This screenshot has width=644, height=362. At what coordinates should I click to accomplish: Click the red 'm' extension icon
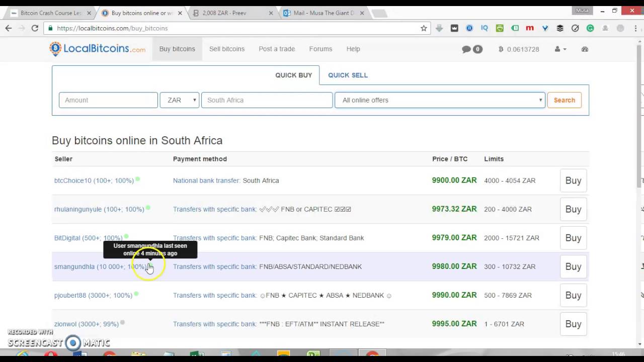coord(530,28)
